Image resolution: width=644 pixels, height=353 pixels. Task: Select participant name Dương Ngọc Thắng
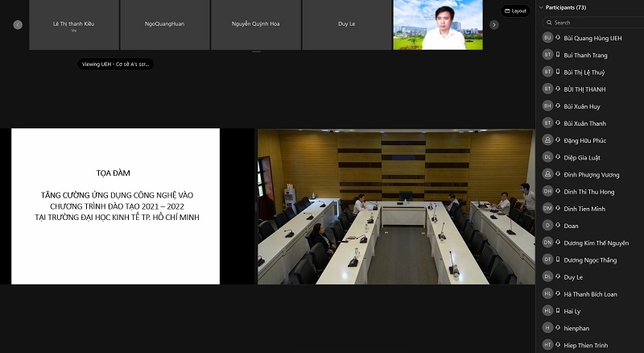pos(590,260)
